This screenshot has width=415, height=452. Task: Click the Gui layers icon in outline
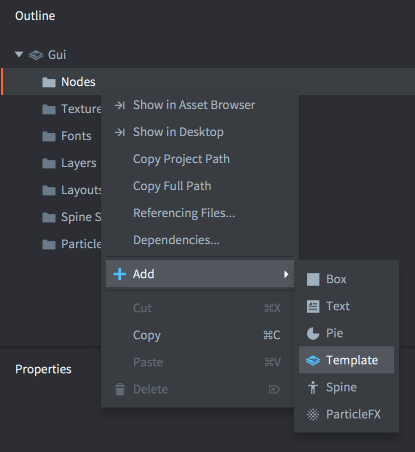click(x=36, y=55)
